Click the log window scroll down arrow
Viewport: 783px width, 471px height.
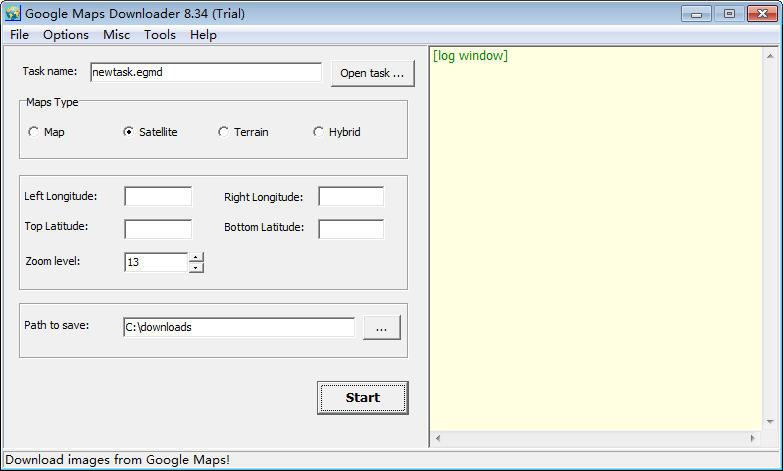pos(770,422)
